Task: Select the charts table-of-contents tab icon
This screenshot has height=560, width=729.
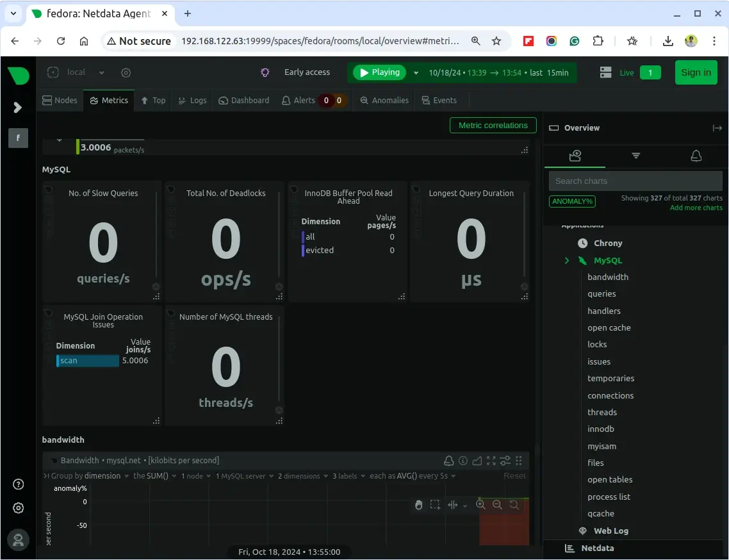Action: (x=575, y=156)
